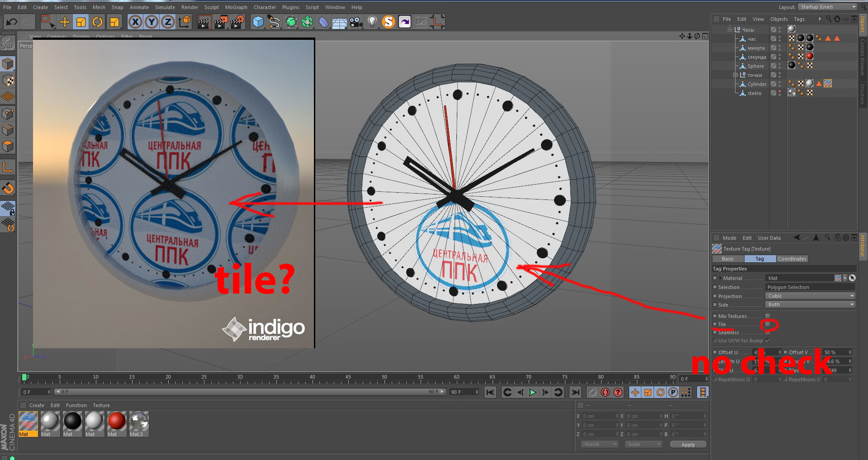
Task: Toggle automatic keyframing button
Action: pos(605,392)
